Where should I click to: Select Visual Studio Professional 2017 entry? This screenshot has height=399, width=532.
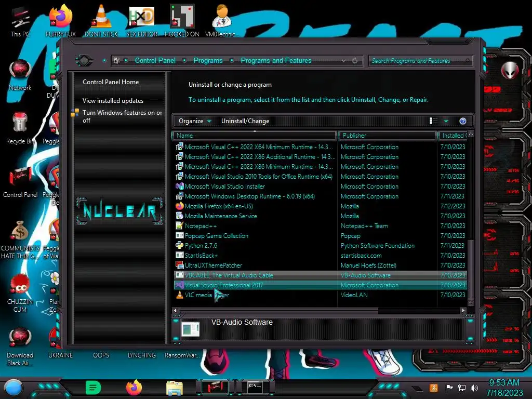click(320, 285)
